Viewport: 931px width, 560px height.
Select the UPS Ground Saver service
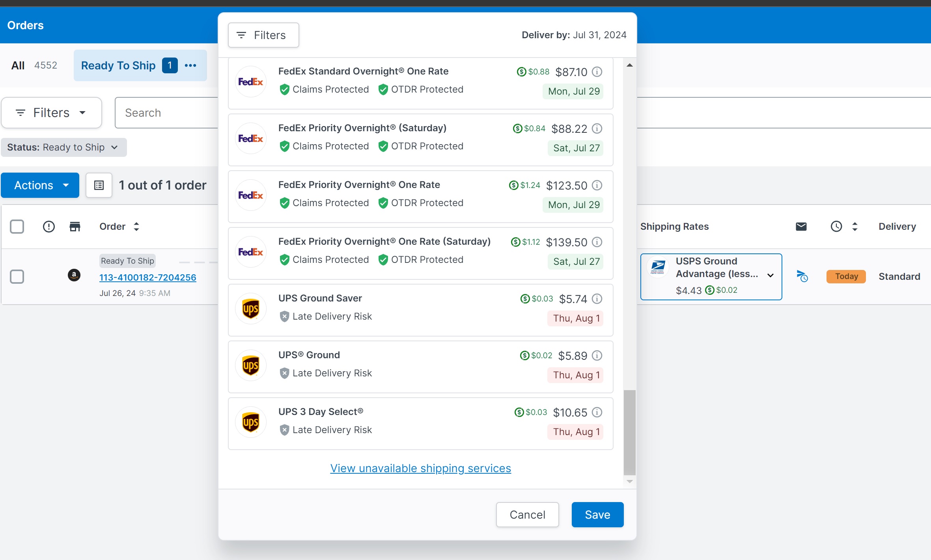[420, 310]
